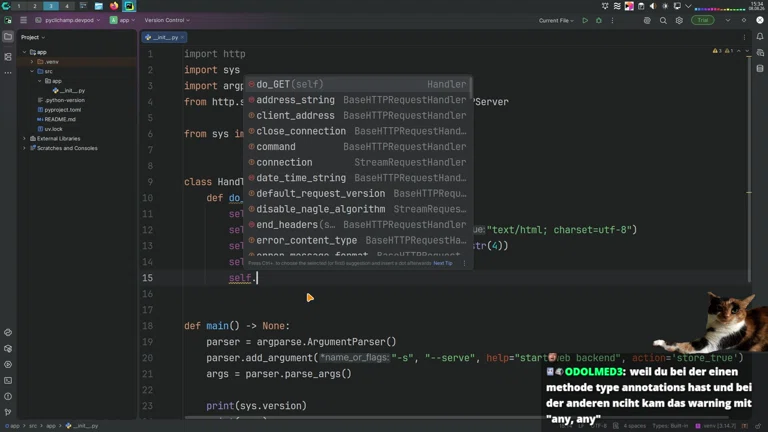768x432 pixels.
Task: Open the Project view selector dropdown
Action: (x=32, y=37)
